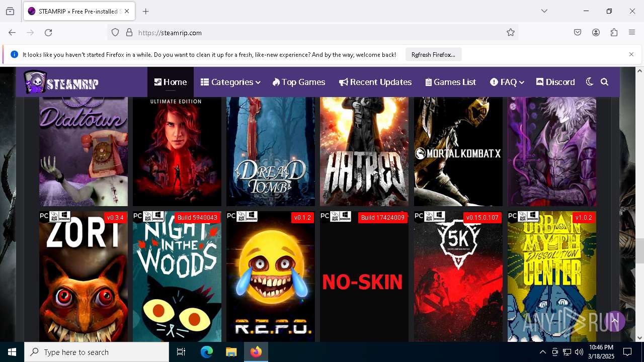The width and height of the screenshot is (644, 362).
Task: Dismiss the Firefox refresh notification bar
Action: click(631, 54)
